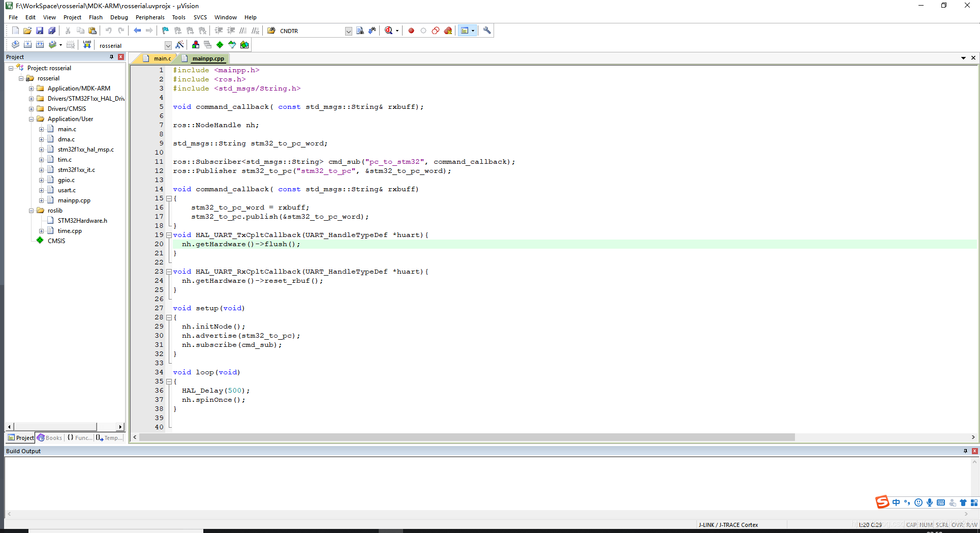
Task: Paste from clipboard
Action: 92,31
